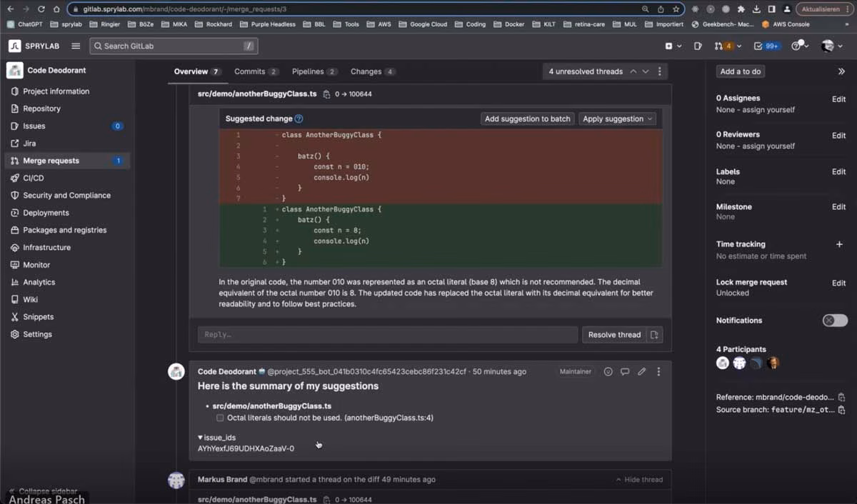This screenshot has width=857, height=504.
Task: Switch to the Changes tab
Action: click(373, 71)
